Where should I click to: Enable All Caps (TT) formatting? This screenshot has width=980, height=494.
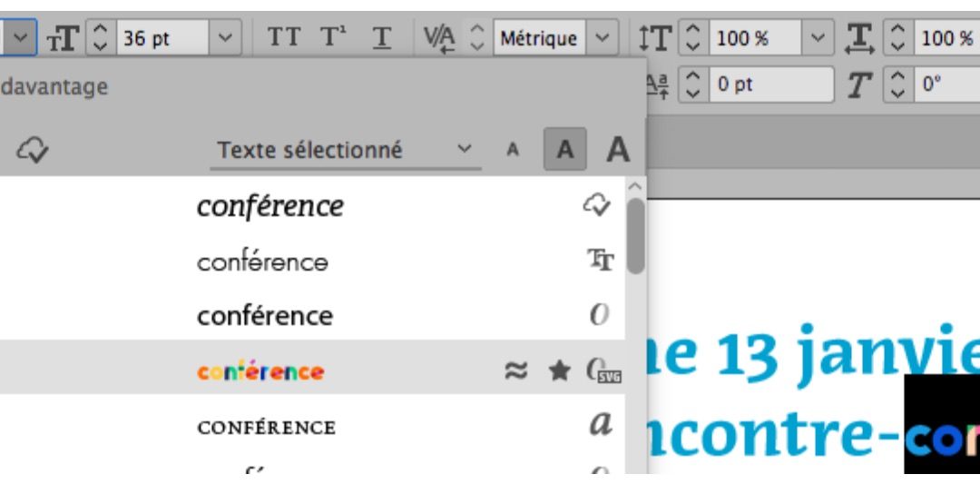click(283, 38)
